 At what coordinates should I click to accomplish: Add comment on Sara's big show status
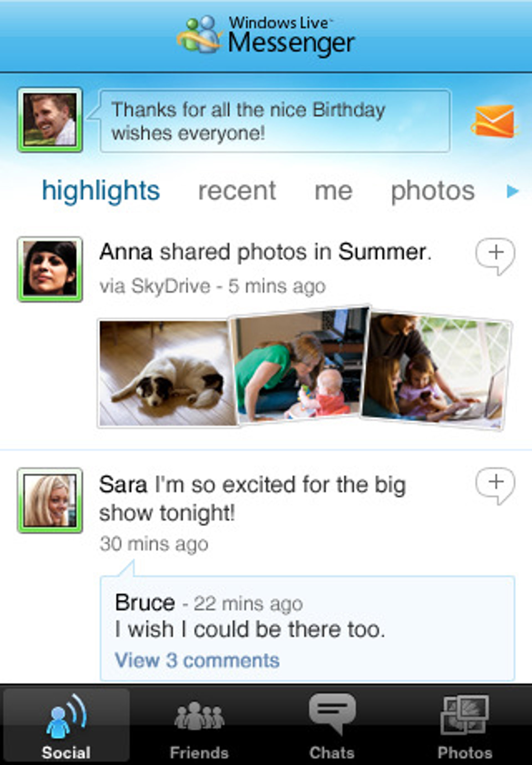(x=495, y=485)
